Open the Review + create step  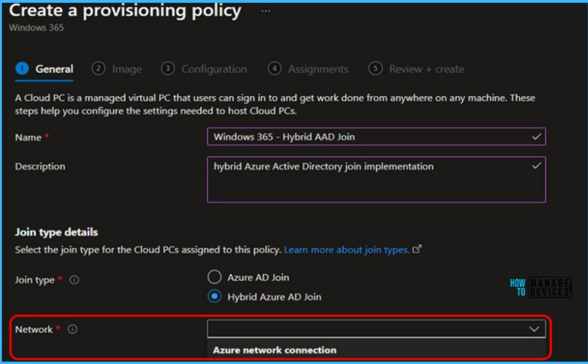point(416,69)
